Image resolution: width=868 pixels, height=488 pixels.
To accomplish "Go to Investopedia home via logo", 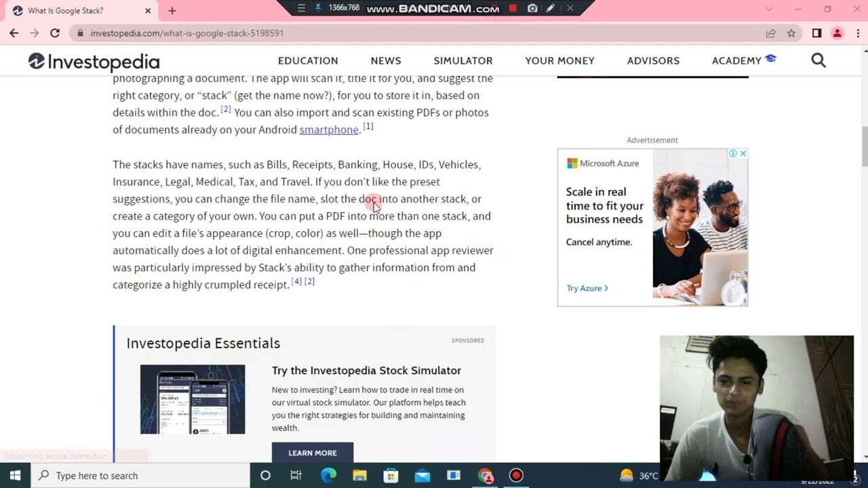I will click(x=94, y=62).
